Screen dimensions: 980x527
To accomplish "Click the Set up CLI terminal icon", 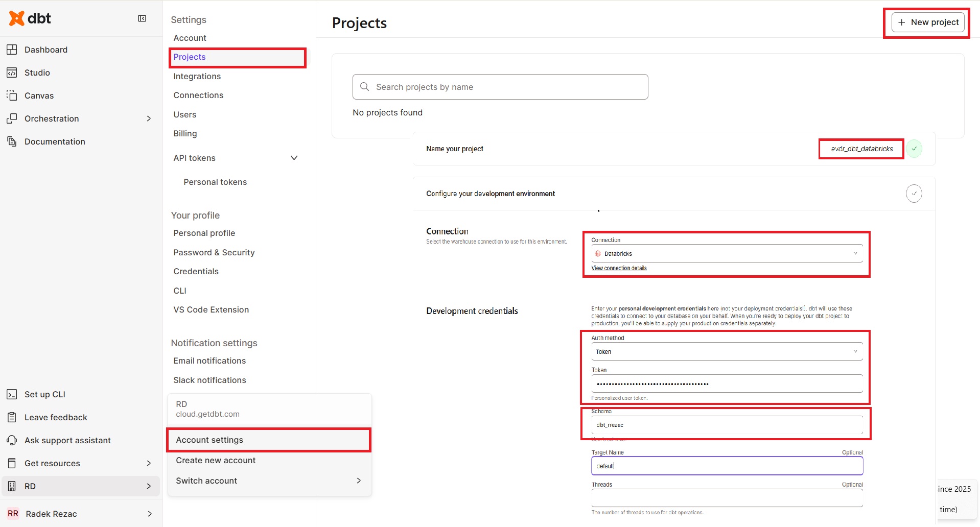I will [12, 394].
